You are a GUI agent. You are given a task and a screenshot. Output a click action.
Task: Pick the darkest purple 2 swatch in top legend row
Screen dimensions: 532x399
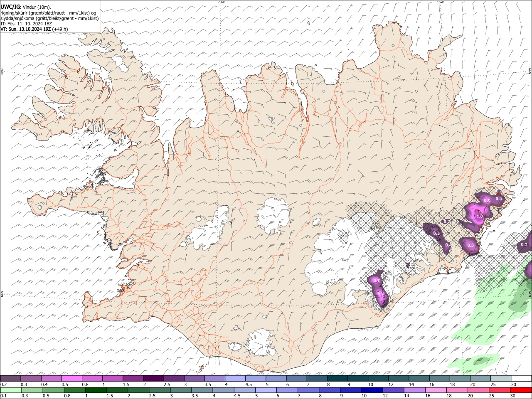(x=153, y=379)
